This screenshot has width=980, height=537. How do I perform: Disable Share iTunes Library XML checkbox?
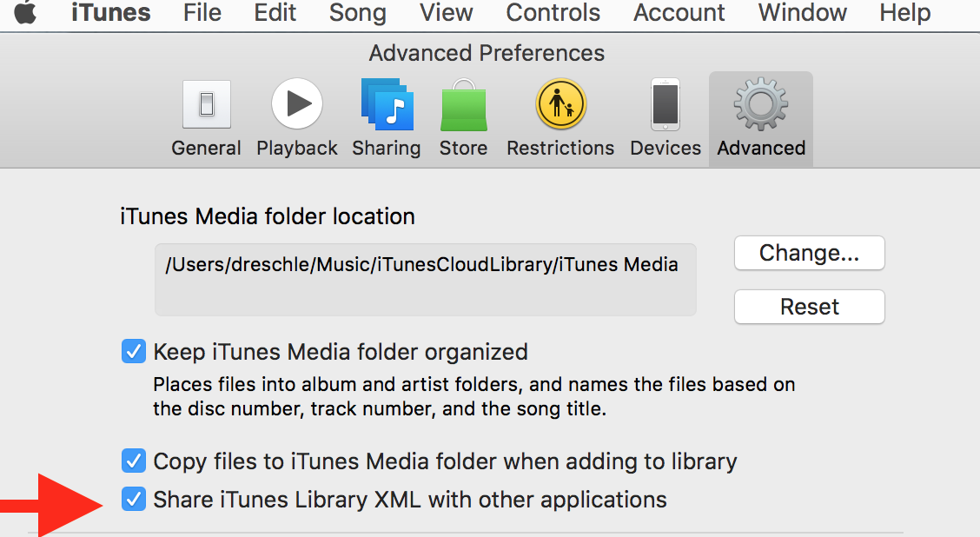pyautogui.click(x=133, y=500)
